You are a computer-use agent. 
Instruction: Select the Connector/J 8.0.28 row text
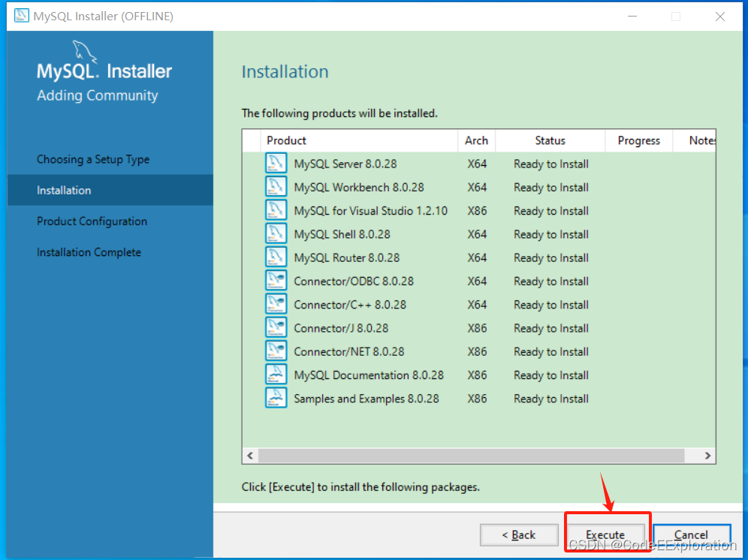(341, 328)
